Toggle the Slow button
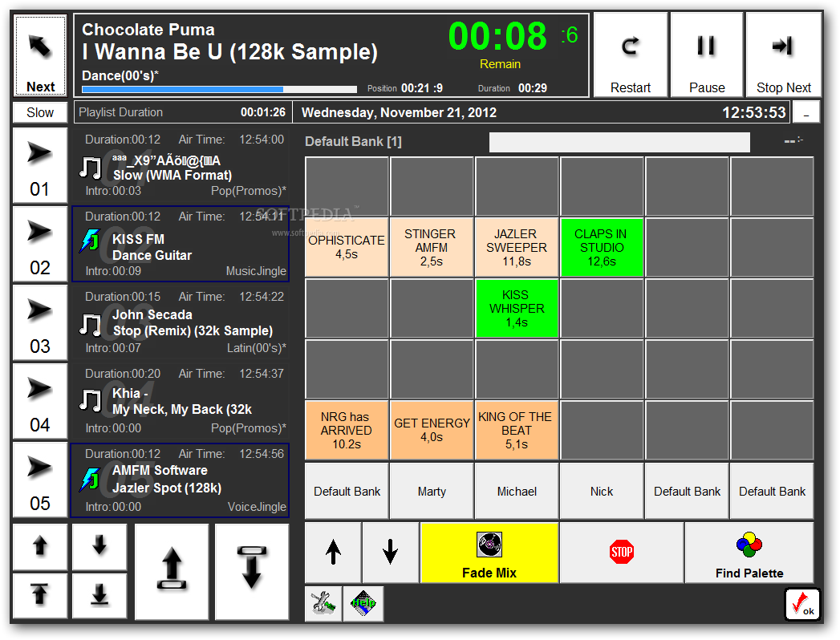This screenshot has height=640, width=840. click(40, 112)
